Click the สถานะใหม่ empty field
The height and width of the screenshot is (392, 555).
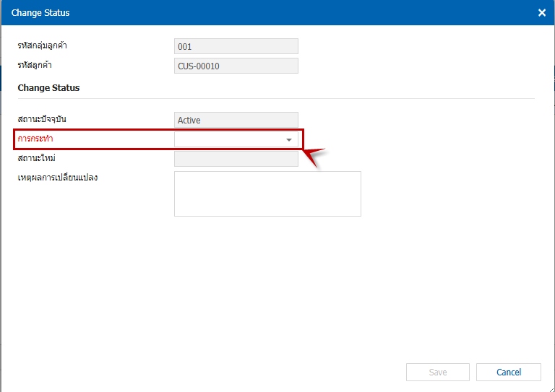tap(236, 159)
